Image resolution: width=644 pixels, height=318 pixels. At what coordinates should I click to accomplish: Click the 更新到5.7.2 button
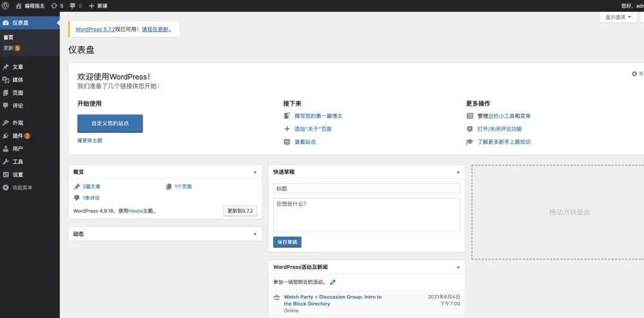(240, 211)
